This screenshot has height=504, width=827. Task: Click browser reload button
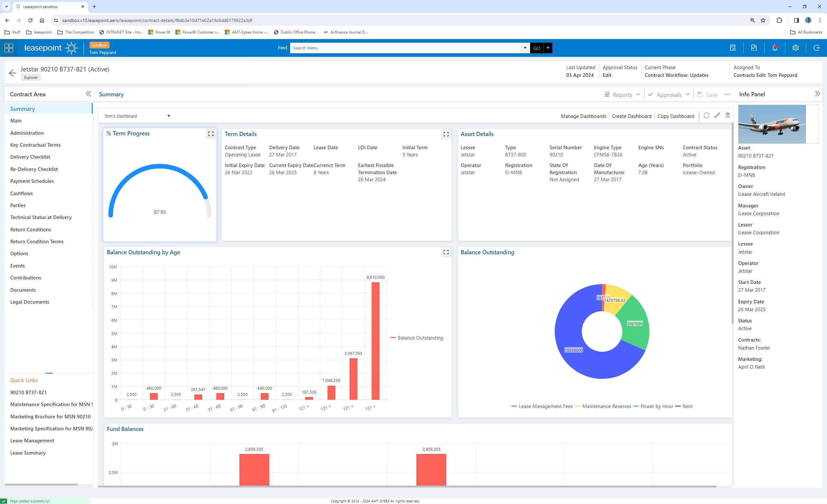[30, 20]
